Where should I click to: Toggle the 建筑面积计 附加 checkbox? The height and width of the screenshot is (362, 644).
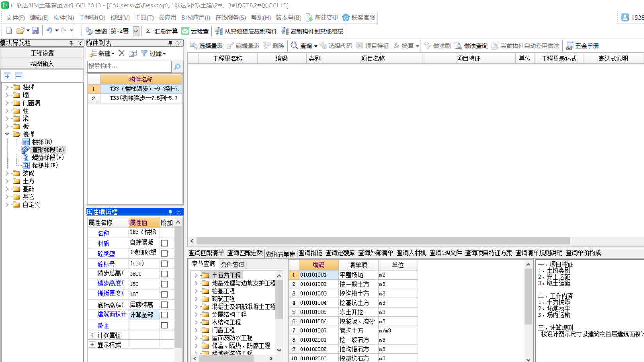[165, 315]
